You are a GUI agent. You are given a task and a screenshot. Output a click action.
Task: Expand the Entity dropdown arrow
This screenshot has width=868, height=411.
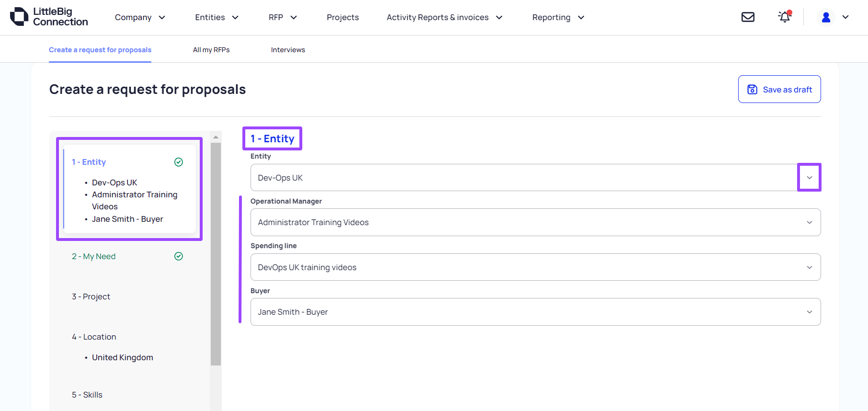(810, 178)
